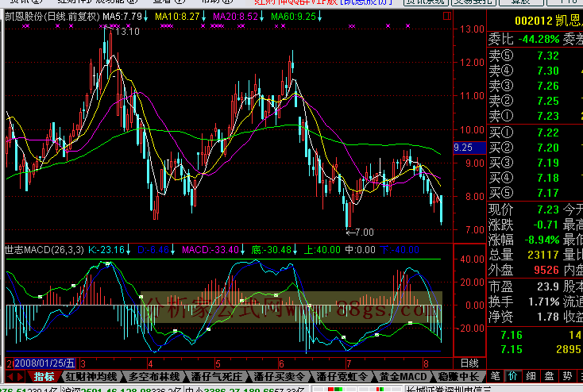Open the 潘仔霓虹令 tab
This screenshot has width=583, height=392.
342,377
